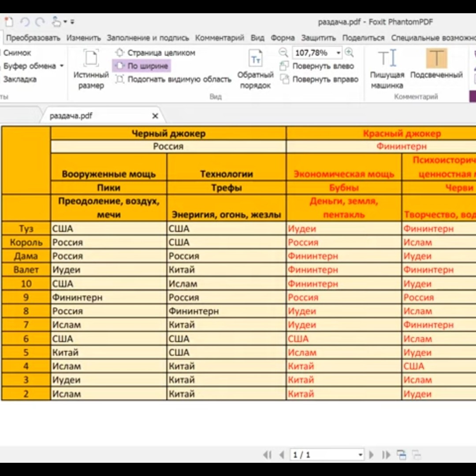Click the 107,78% zoom field
476x476 pixels.
[x=314, y=53]
